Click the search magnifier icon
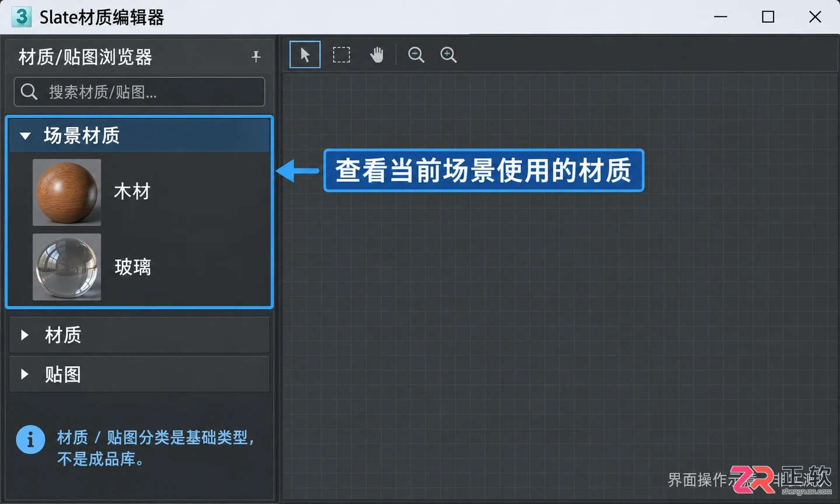 tap(29, 92)
